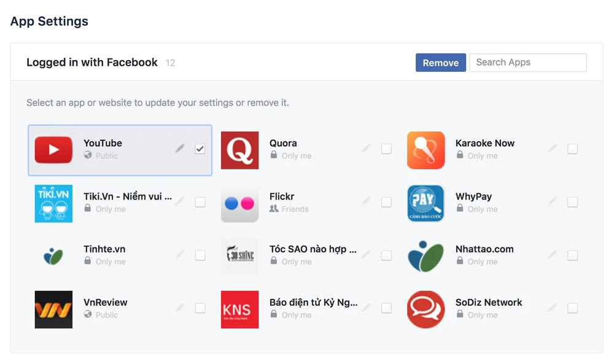Edit YouTube settings with the pencil icon

point(180,149)
